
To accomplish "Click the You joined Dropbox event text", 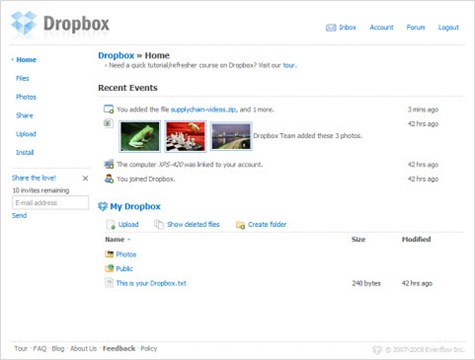I will pos(146,179).
